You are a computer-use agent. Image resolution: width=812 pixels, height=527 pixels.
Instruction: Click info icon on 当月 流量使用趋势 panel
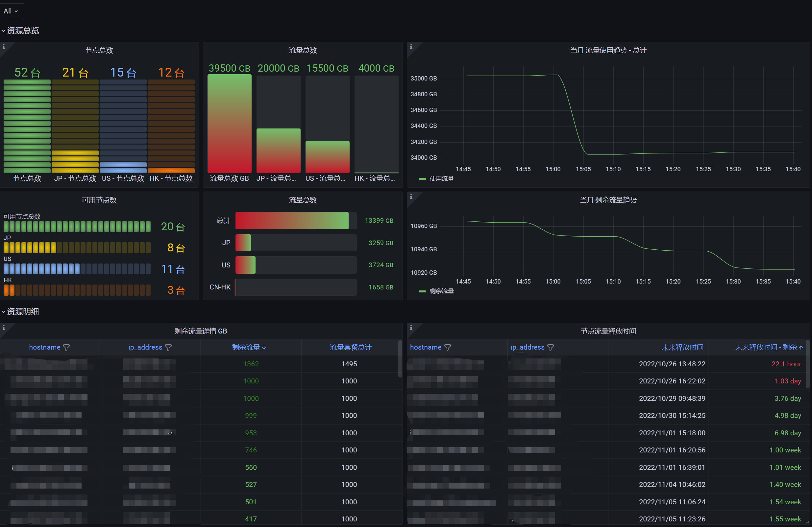[x=411, y=47]
